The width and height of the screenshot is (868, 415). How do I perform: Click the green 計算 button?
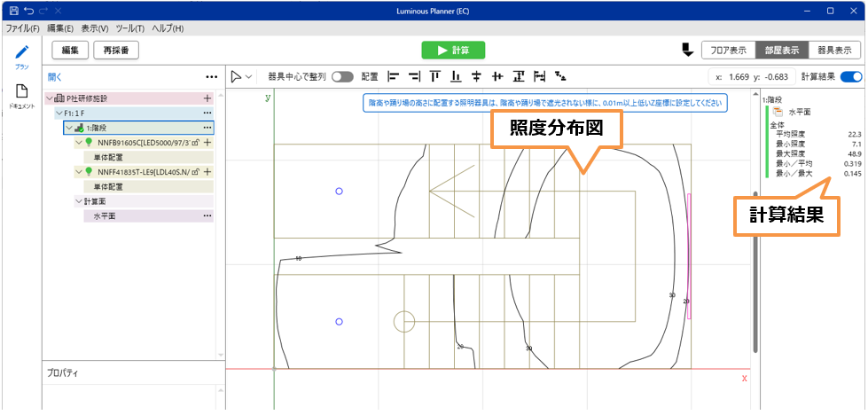(x=453, y=50)
